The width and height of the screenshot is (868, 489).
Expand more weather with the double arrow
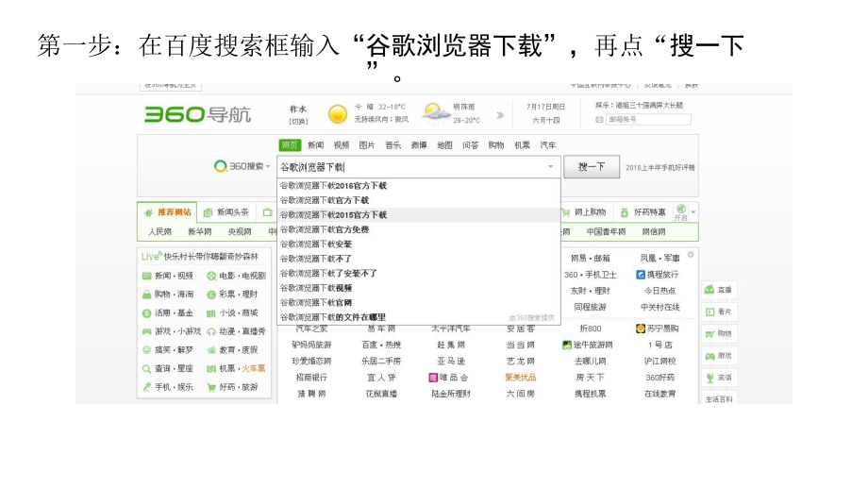(x=500, y=115)
